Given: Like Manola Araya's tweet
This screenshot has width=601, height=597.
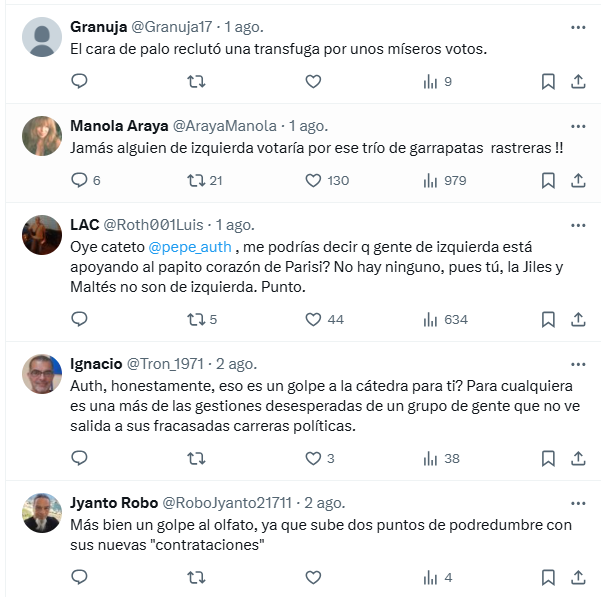Looking at the screenshot, I should 313,180.
